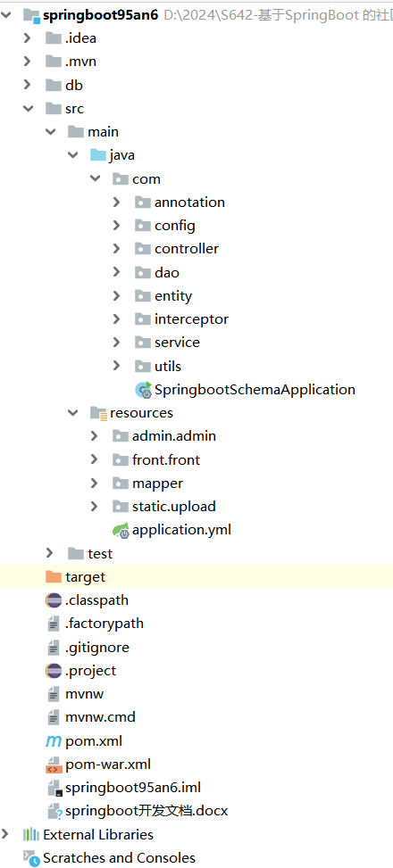
Task: Click the orange target folder icon
Action: pos(54,577)
